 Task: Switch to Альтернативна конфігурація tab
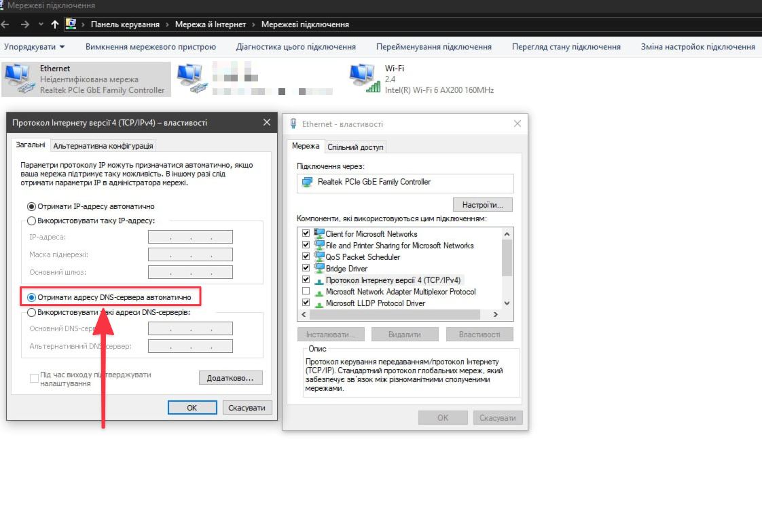point(104,146)
